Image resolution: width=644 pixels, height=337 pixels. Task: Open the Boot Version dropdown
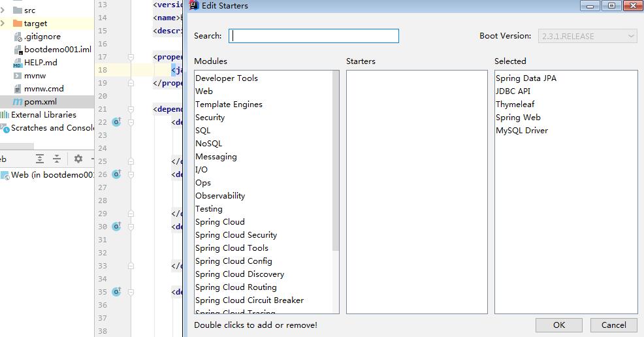pyautogui.click(x=587, y=37)
